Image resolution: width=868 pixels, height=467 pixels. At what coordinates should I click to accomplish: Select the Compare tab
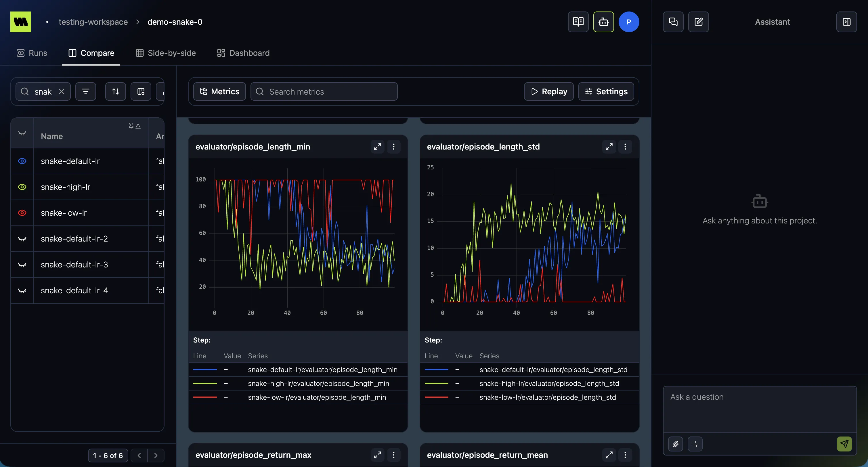click(91, 53)
